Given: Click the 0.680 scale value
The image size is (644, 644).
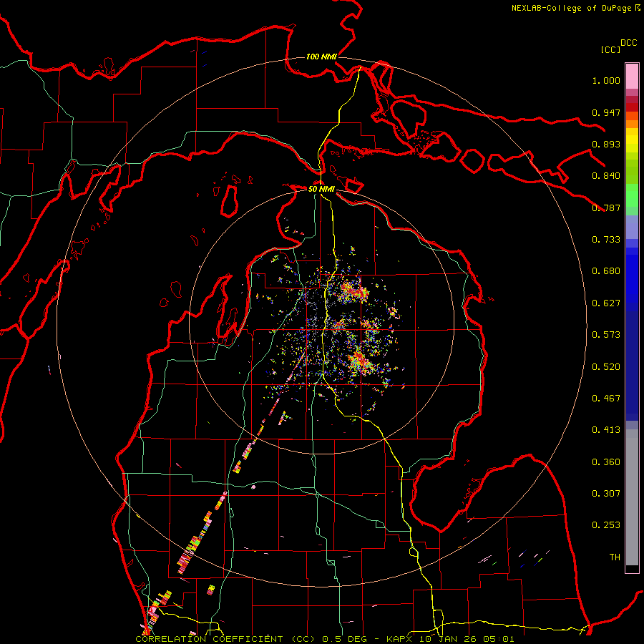Looking at the screenshot, I should [606, 271].
